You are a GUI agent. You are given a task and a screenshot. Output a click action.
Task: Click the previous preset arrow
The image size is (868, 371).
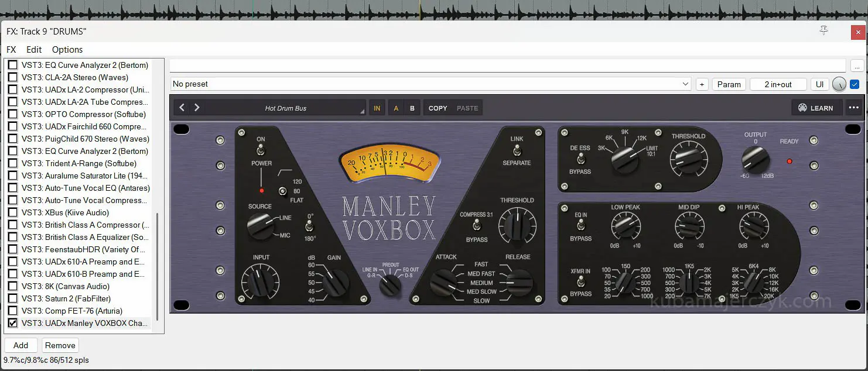[182, 108]
